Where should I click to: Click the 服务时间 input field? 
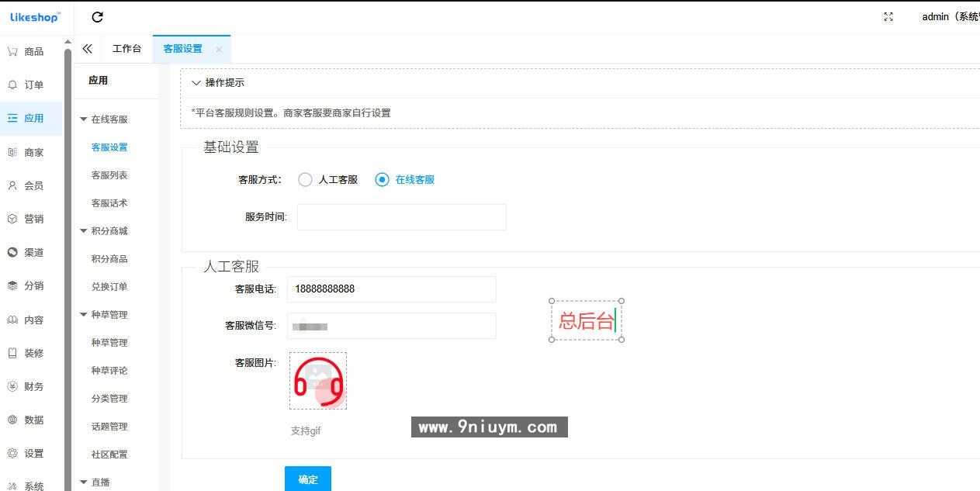[x=401, y=216]
